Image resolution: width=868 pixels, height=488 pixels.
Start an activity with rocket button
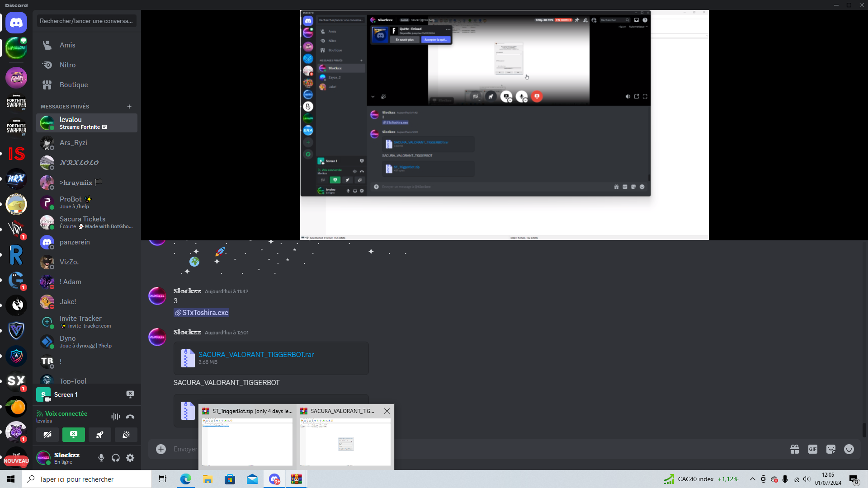[100, 435]
